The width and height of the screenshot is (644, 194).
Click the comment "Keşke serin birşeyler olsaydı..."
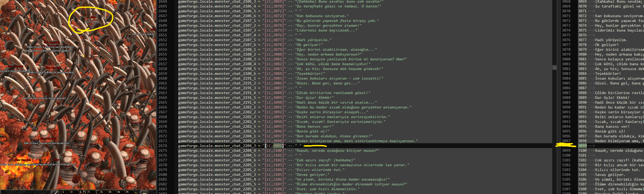click(332, 112)
